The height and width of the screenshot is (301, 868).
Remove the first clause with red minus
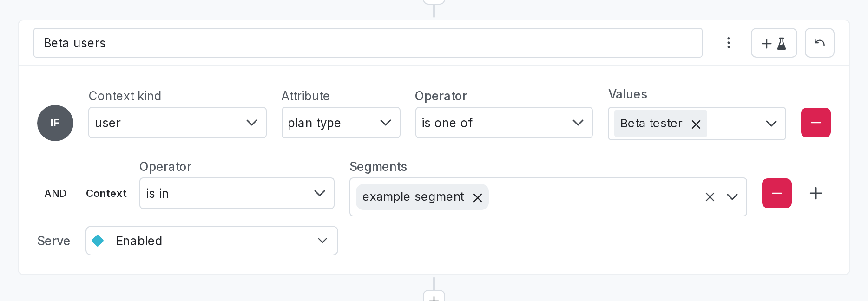pyautogui.click(x=815, y=123)
